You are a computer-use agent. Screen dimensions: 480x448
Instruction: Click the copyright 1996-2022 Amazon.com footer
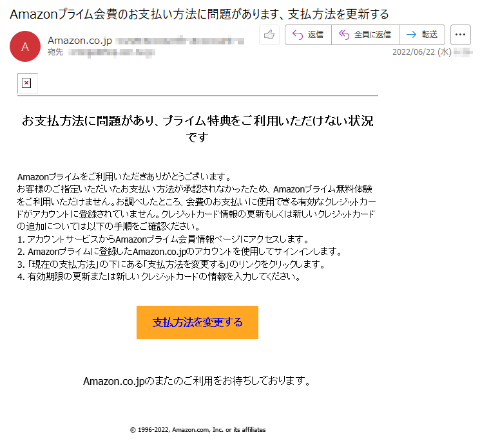click(198, 429)
